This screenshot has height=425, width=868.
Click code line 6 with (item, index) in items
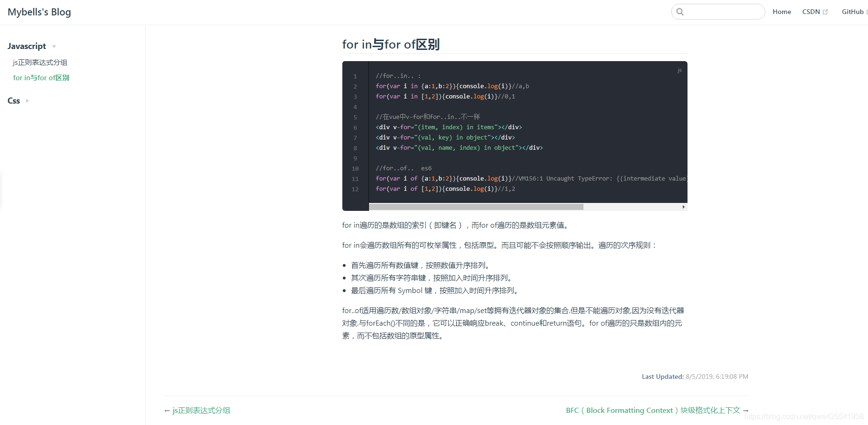point(449,127)
